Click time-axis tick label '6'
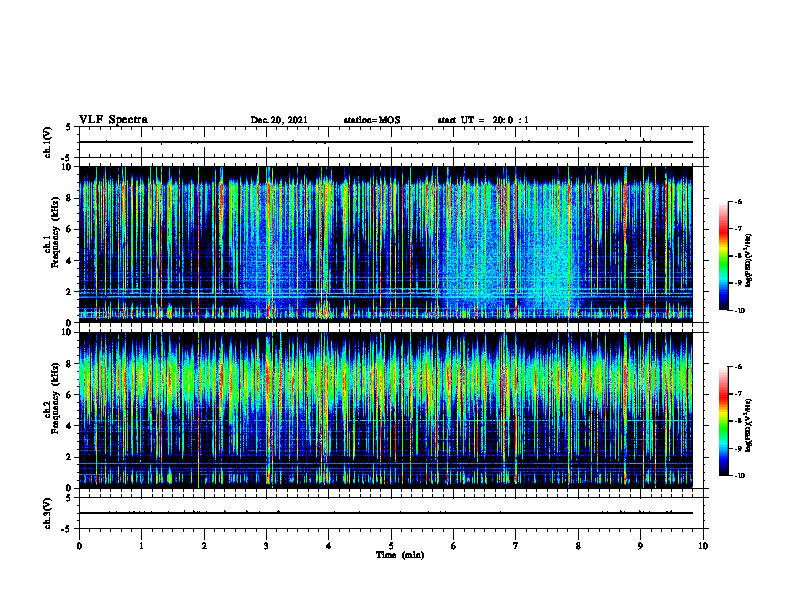The height and width of the screenshot is (612, 792). click(454, 546)
